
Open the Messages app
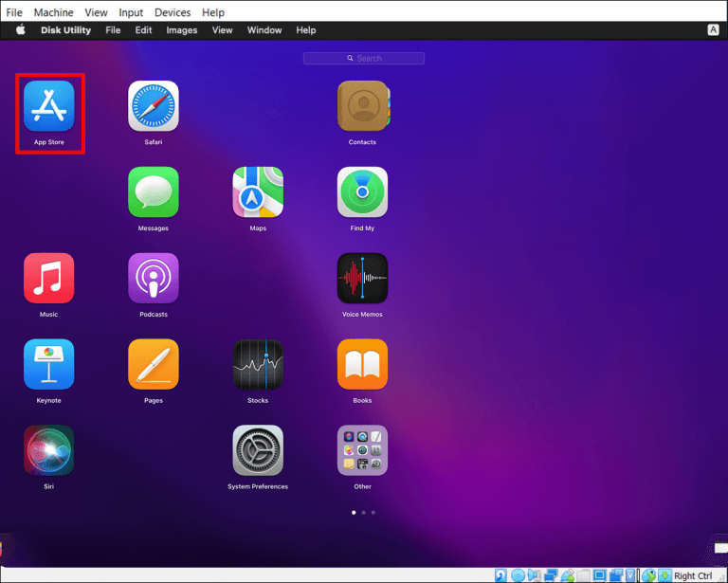[x=154, y=192]
